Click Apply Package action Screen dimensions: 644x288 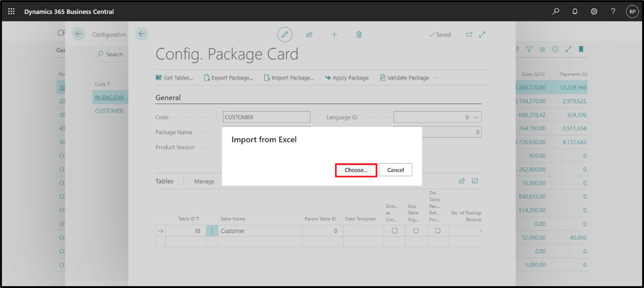click(x=347, y=78)
